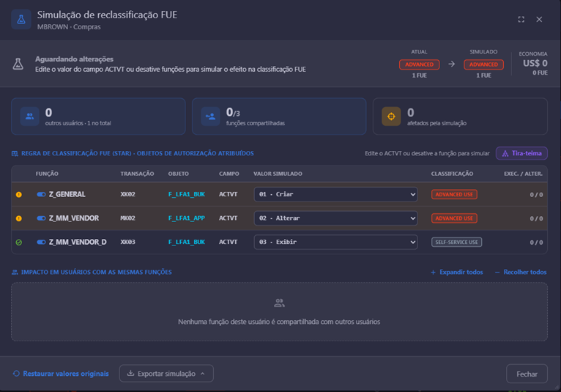This screenshot has width=561, height=392.
Task: Toggle the Z_MM_VENDOR_D function switch
Action: (x=41, y=242)
